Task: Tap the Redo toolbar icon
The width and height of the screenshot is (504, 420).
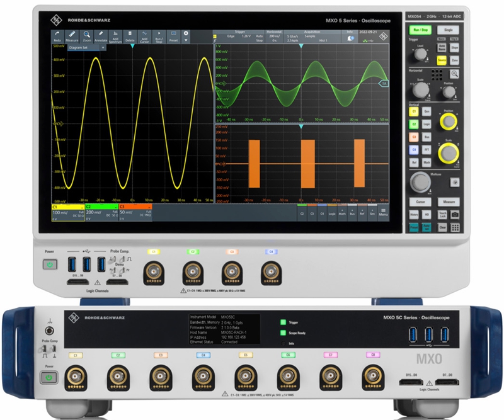Action: click(x=57, y=37)
